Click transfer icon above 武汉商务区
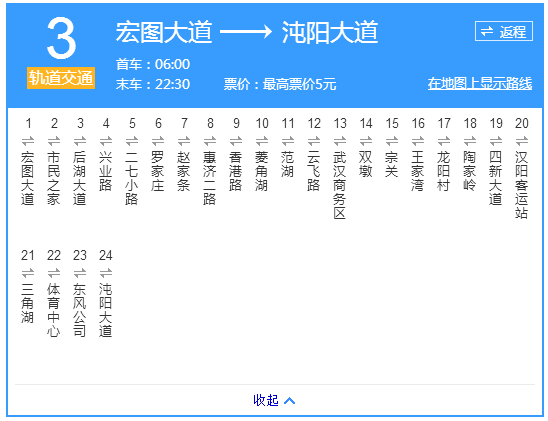 [x=340, y=141]
